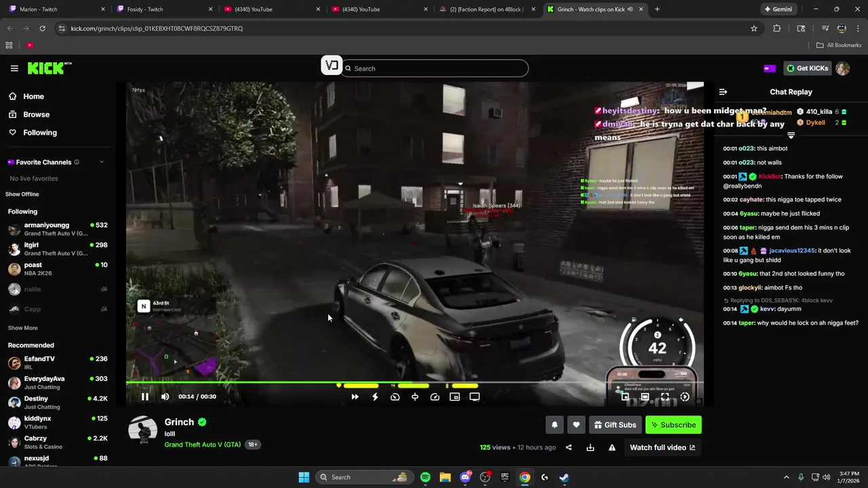
Task: Mute the clip volume
Action: [165, 396]
